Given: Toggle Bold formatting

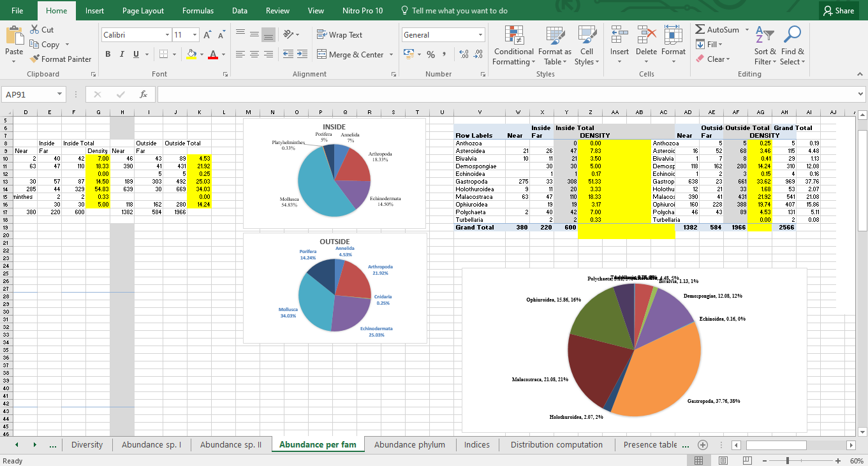Looking at the screenshot, I should [108, 55].
